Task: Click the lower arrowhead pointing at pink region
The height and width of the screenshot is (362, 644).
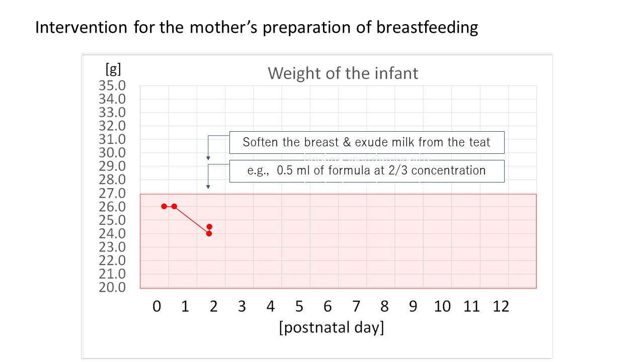Action: point(208,188)
